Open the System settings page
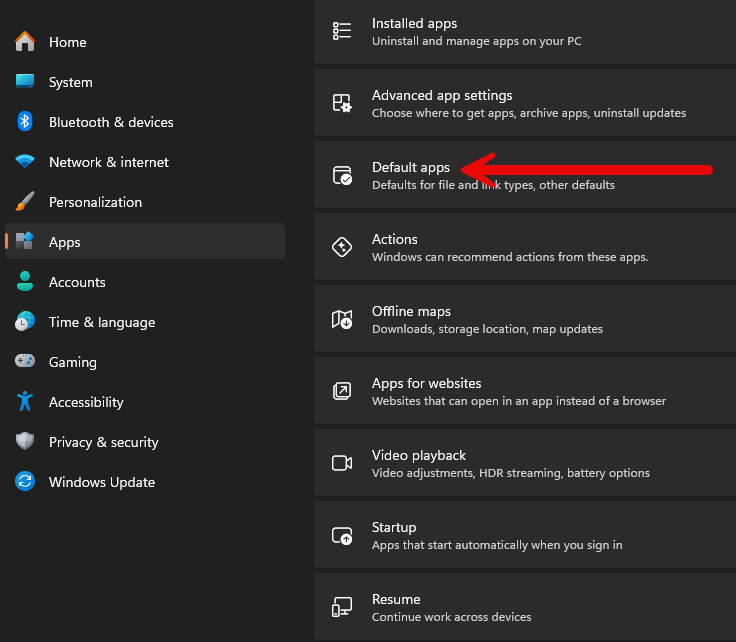 coord(70,82)
